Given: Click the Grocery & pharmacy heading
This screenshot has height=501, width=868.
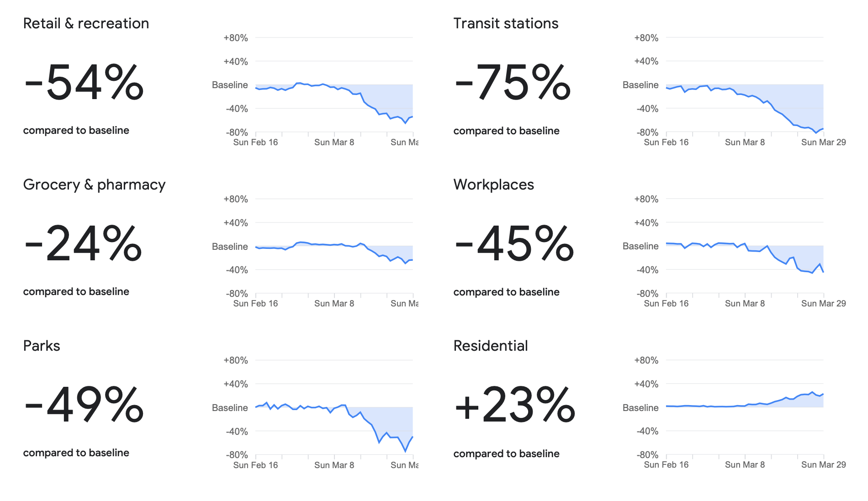Looking at the screenshot, I should [x=94, y=185].
